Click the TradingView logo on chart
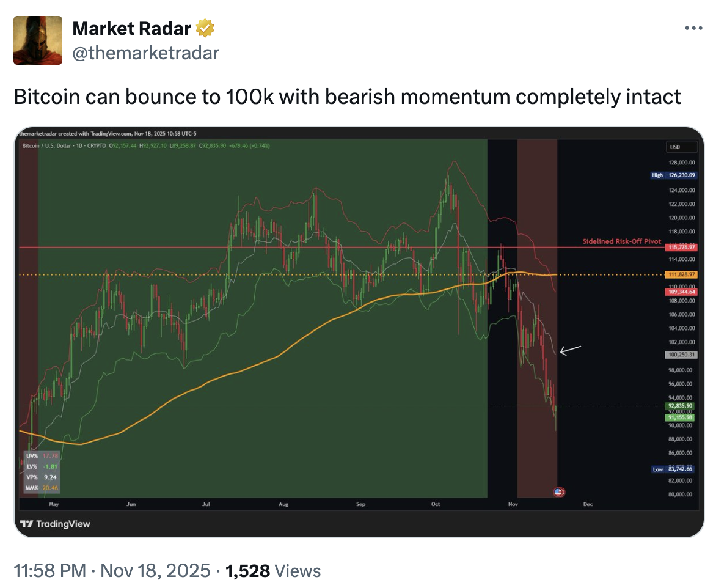This screenshot has height=588, width=716. coord(55,524)
